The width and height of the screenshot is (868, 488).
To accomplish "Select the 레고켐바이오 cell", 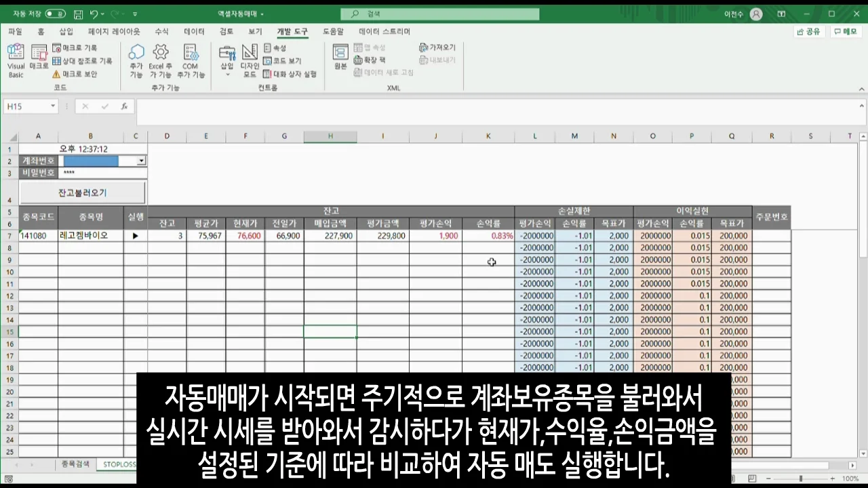I will 91,236.
